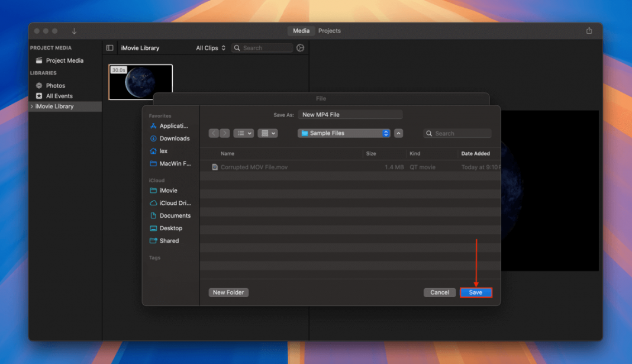Cancel the save dialog
Viewport: 632px width, 364px height.
coord(439,292)
